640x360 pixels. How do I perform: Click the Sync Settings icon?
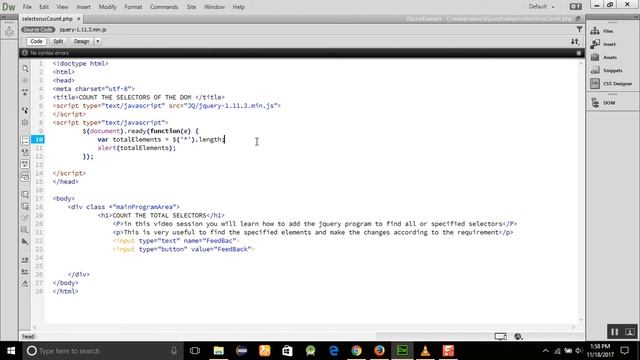[576, 7]
